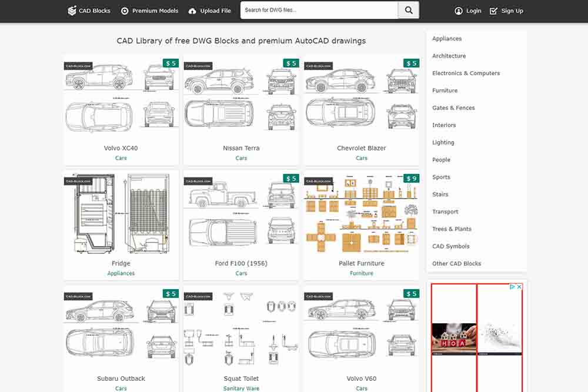The width and height of the screenshot is (588, 392).
Task: Open the Transport category
Action: click(x=445, y=212)
